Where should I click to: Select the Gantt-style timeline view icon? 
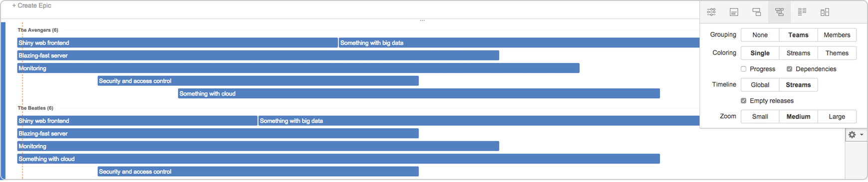[779, 12]
